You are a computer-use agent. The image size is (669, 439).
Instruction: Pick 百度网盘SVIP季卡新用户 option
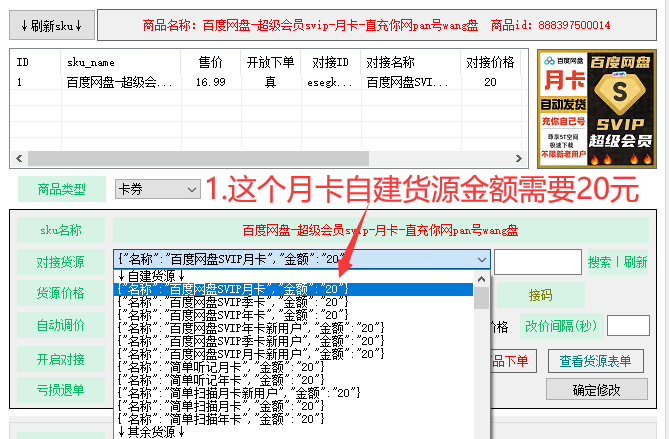coord(294,341)
